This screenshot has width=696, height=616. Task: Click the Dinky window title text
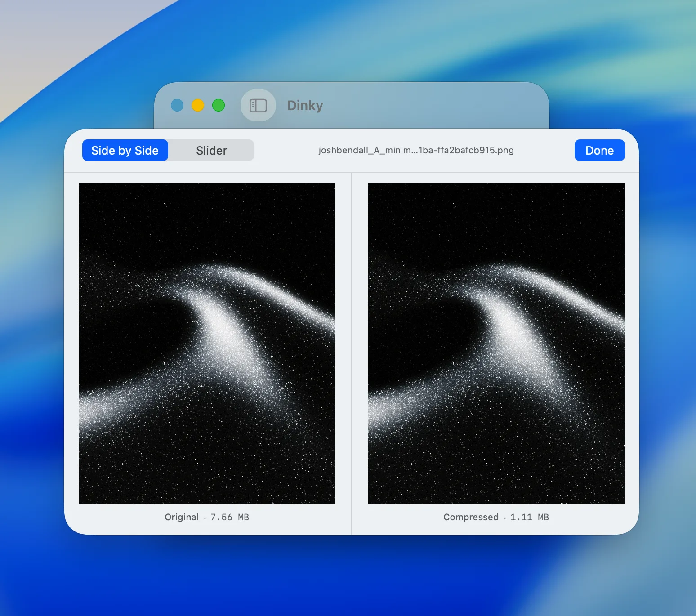[305, 106]
